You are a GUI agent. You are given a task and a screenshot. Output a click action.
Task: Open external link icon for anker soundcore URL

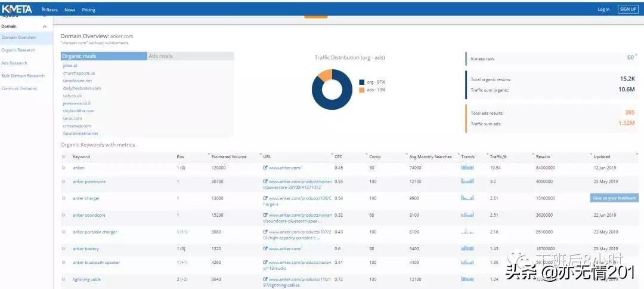pos(265,215)
